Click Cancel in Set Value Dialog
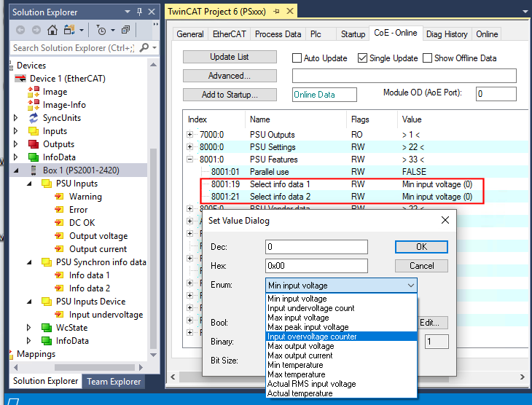 421,266
